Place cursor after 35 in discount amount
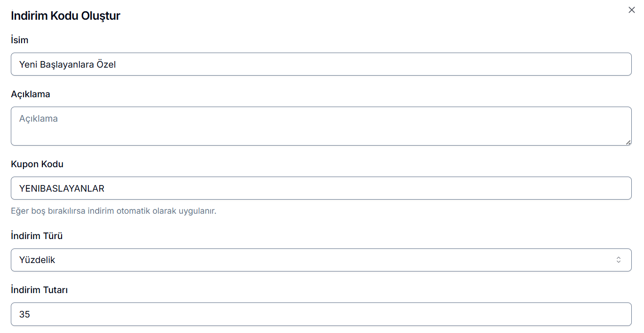644x333 pixels. pyautogui.click(x=31, y=314)
